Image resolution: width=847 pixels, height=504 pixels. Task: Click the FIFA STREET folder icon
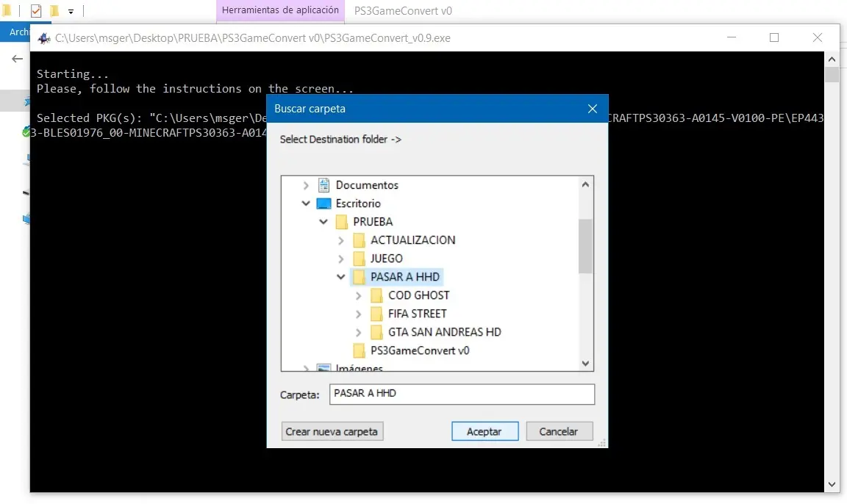[x=376, y=314]
